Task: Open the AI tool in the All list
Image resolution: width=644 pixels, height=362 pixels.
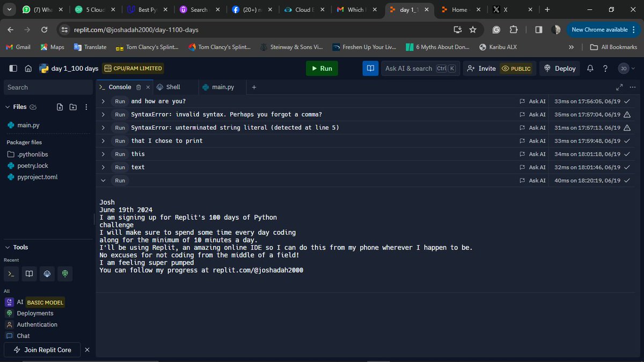Action: click(20, 302)
